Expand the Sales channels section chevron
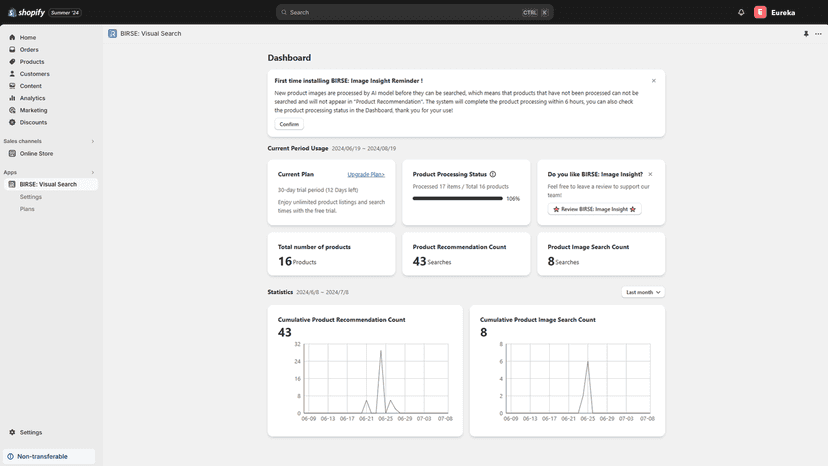The image size is (828, 466). (92, 142)
